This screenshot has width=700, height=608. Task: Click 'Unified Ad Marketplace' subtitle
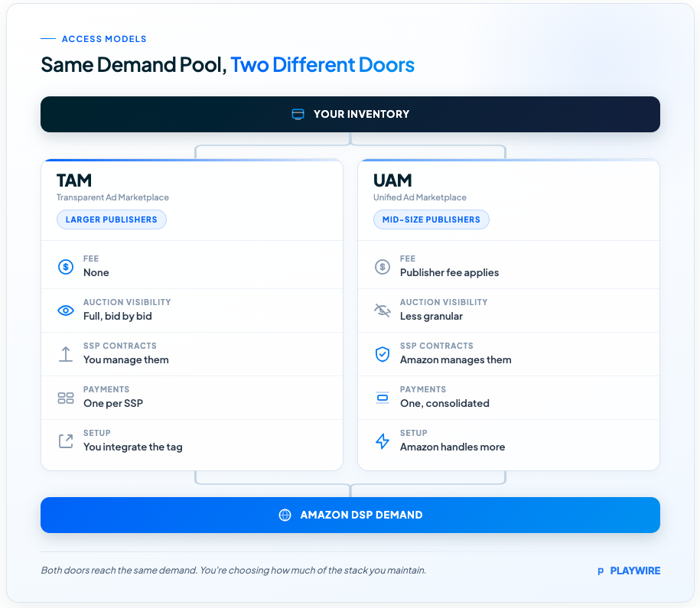tap(420, 197)
